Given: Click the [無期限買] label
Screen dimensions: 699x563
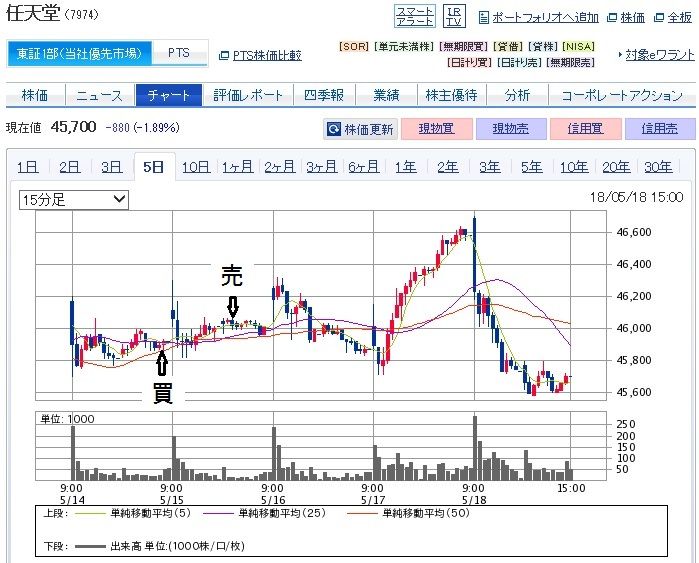Looking at the screenshot, I should [464, 46].
